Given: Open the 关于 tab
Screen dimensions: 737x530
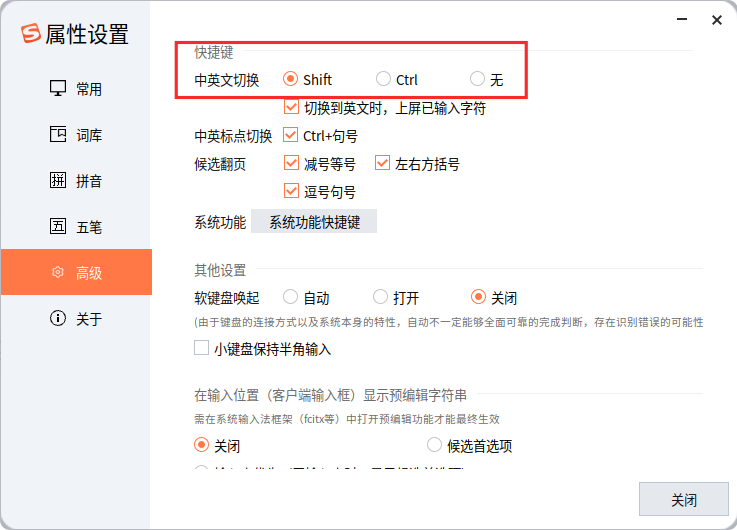Looking at the screenshot, I should point(76,318).
